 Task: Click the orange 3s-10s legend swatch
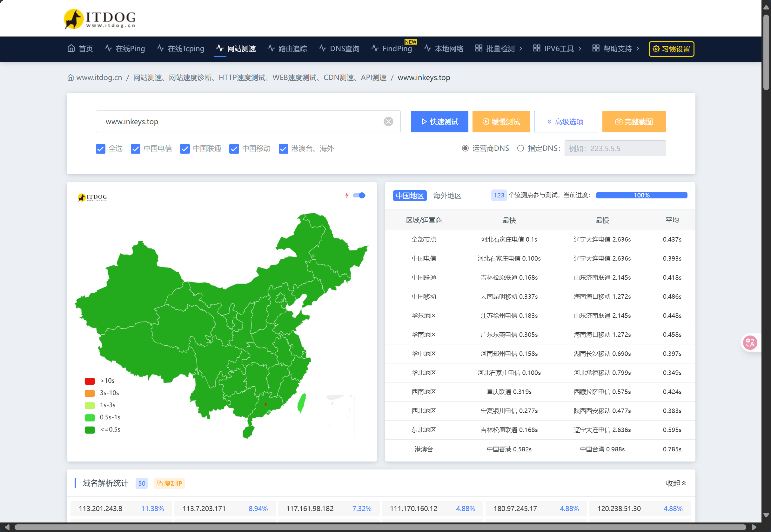pyautogui.click(x=90, y=393)
